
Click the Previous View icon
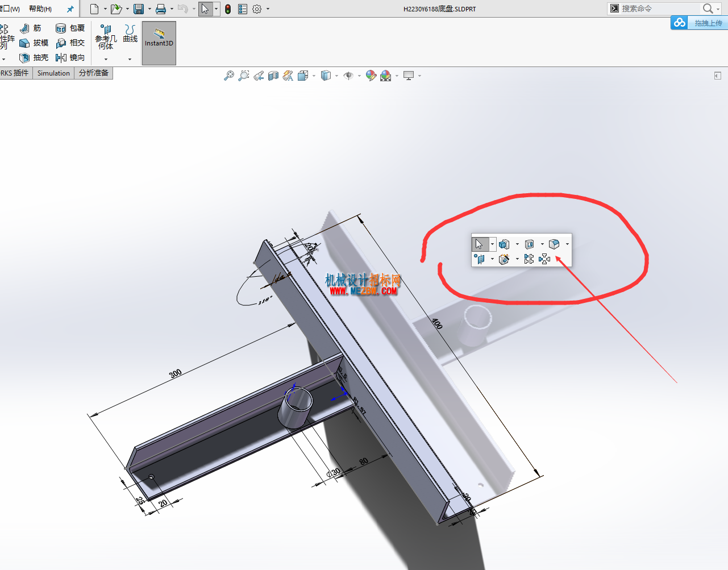[259, 76]
